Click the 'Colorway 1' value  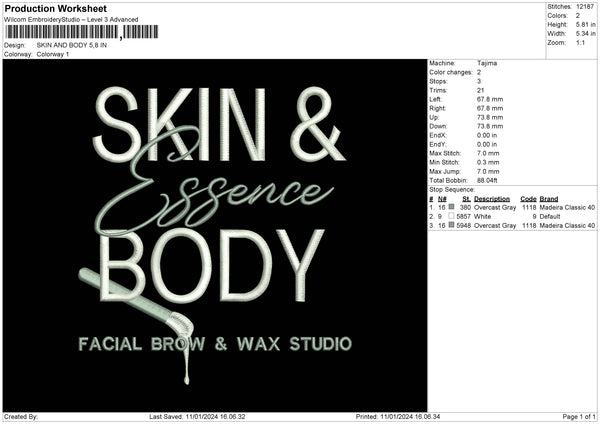tap(53, 54)
